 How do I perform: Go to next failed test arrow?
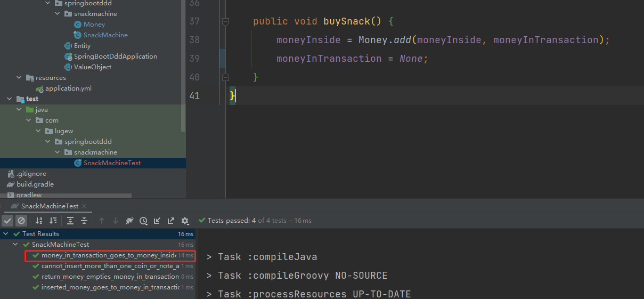116,221
